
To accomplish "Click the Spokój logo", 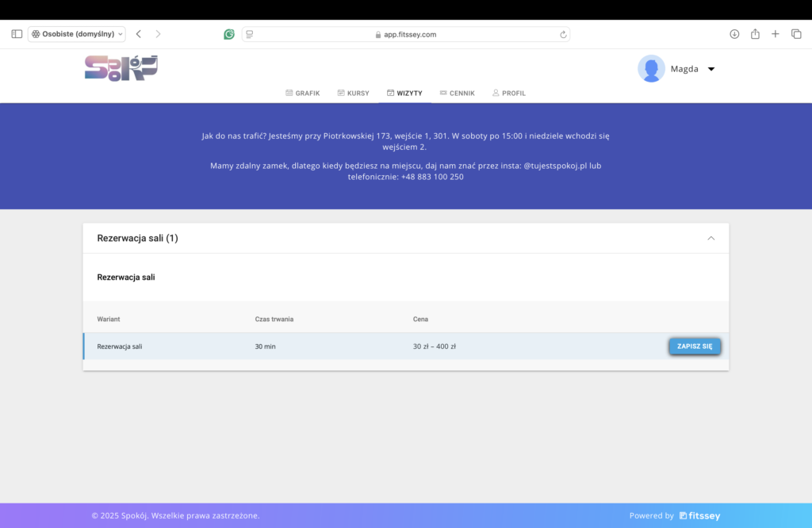I will (121, 68).
